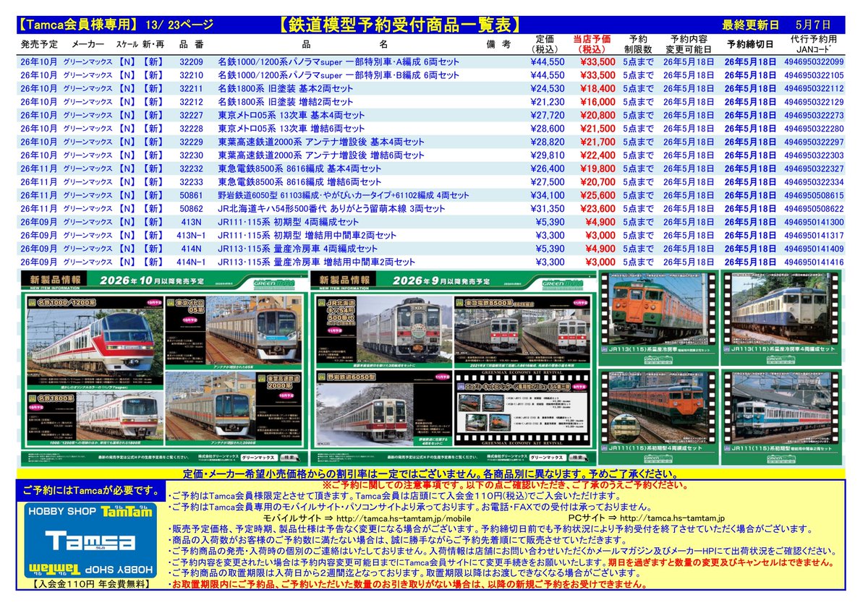Select product number 50861

coord(191,195)
